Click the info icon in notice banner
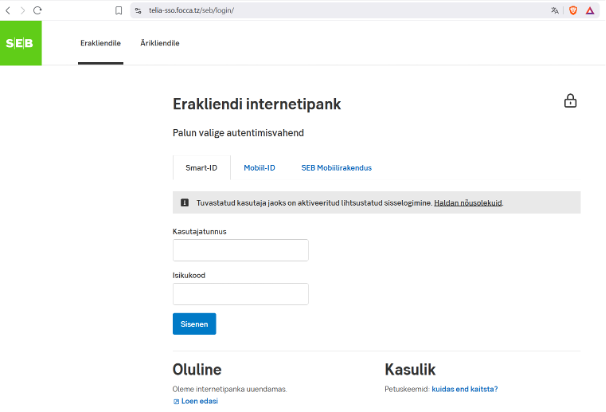Viewport: 606px width, 412px height. coord(184,203)
